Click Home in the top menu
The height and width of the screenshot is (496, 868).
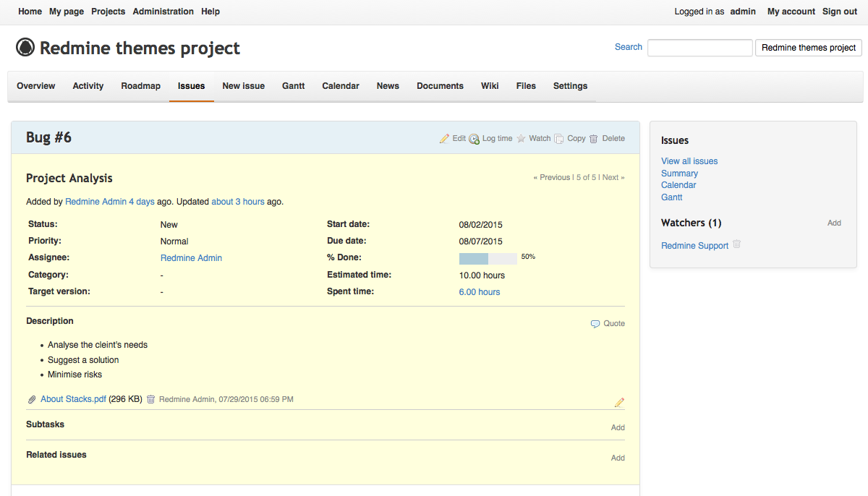point(30,12)
